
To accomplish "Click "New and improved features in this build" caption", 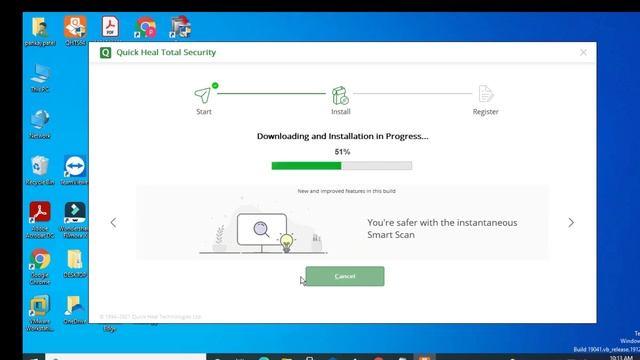I will (346, 191).
